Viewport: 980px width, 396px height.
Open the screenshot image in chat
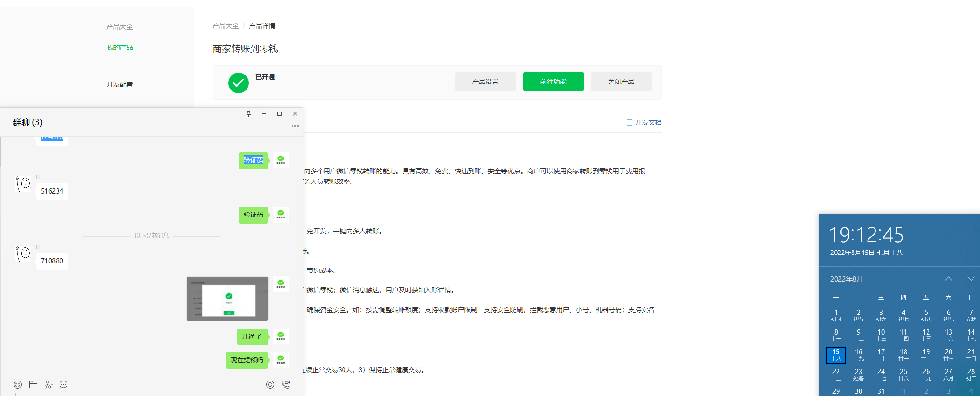coord(227,299)
